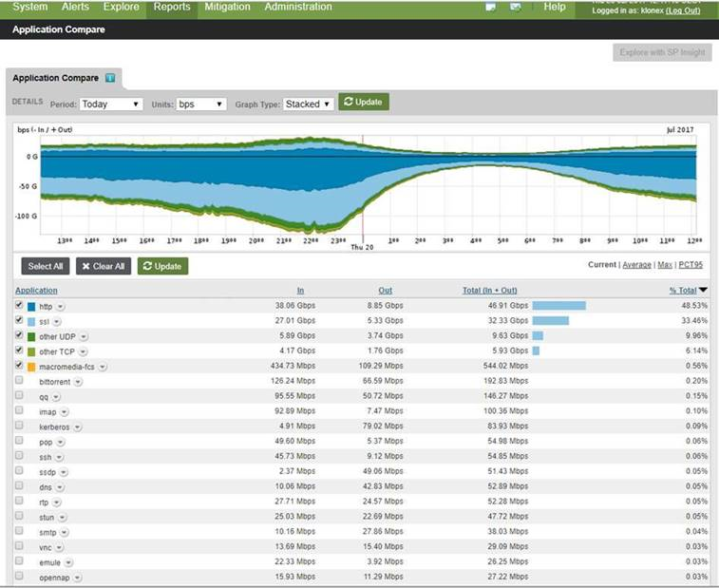This screenshot has height=588, width=719.
Task: Open the round arrow menu next to http
Action: [61, 307]
